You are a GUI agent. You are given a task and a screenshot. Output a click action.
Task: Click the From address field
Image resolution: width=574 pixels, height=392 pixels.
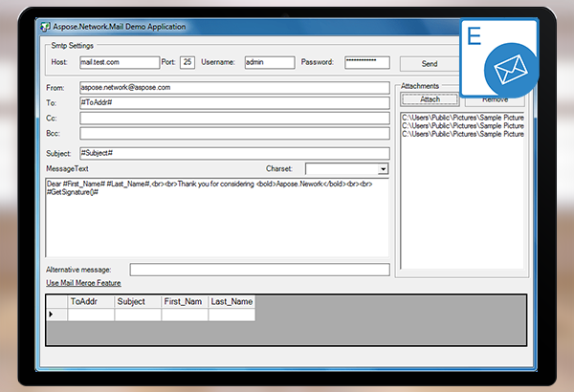click(x=234, y=87)
